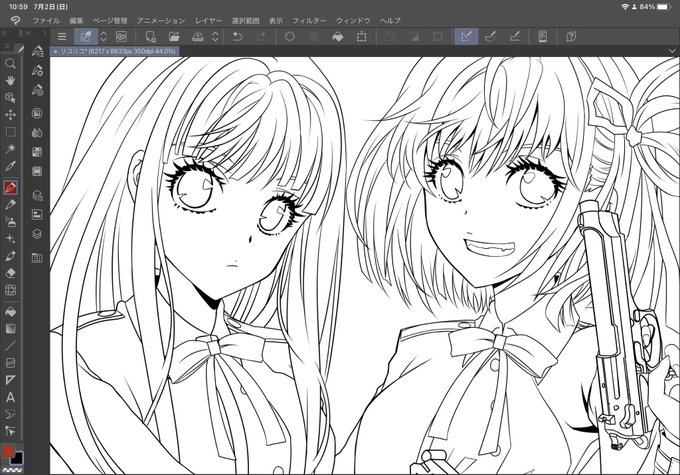680x475 pixels.
Task: Click the Redo arrow button
Action: (261, 37)
